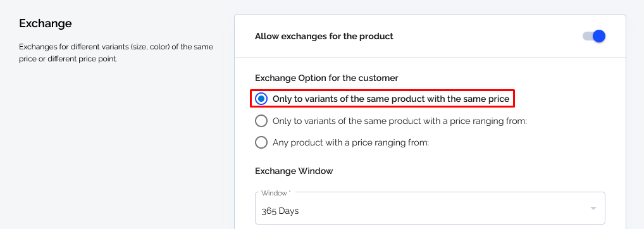
Task: Click the grey track of the exchanges switch
Action: pos(587,36)
